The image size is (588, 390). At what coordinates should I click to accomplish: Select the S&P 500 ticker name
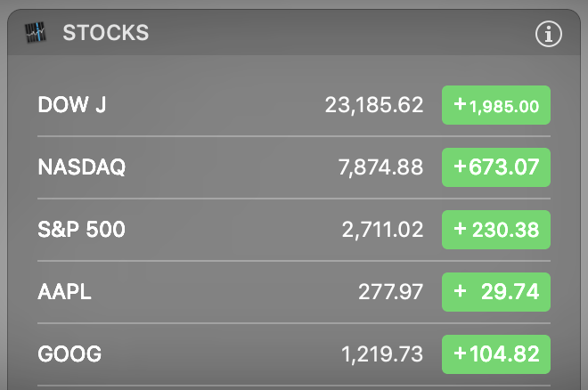click(x=82, y=230)
